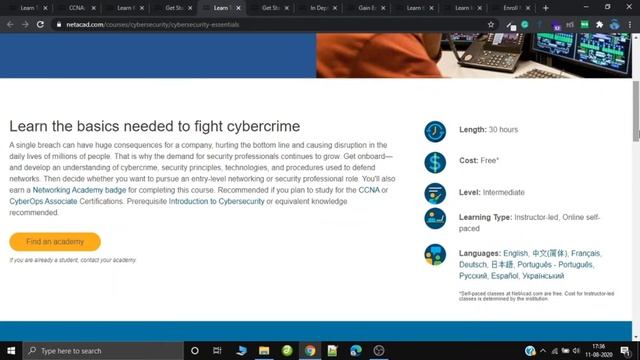Click the volume icon in system tray
The height and width of the screenshot is (360, 640).
(x=576, y=351)
